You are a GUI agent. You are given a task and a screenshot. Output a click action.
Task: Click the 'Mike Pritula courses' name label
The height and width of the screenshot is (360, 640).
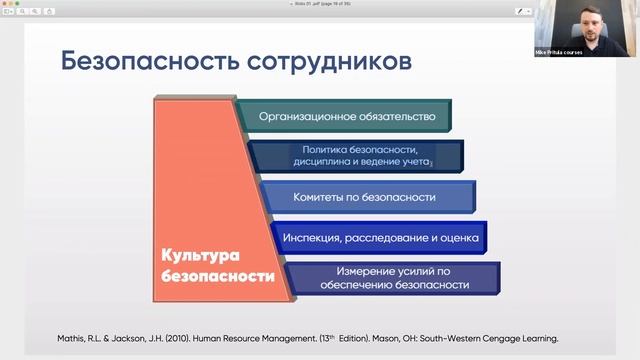(559, 53)
